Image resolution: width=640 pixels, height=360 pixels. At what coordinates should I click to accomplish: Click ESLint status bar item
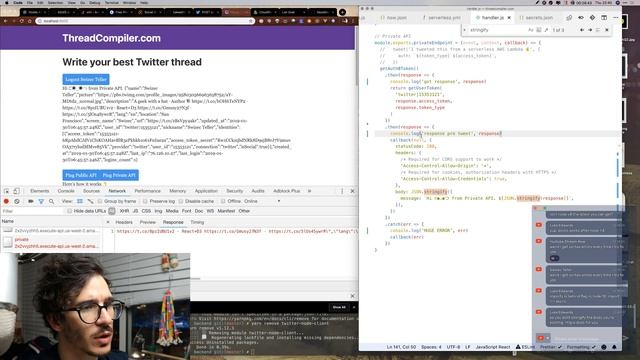point(525,347)
